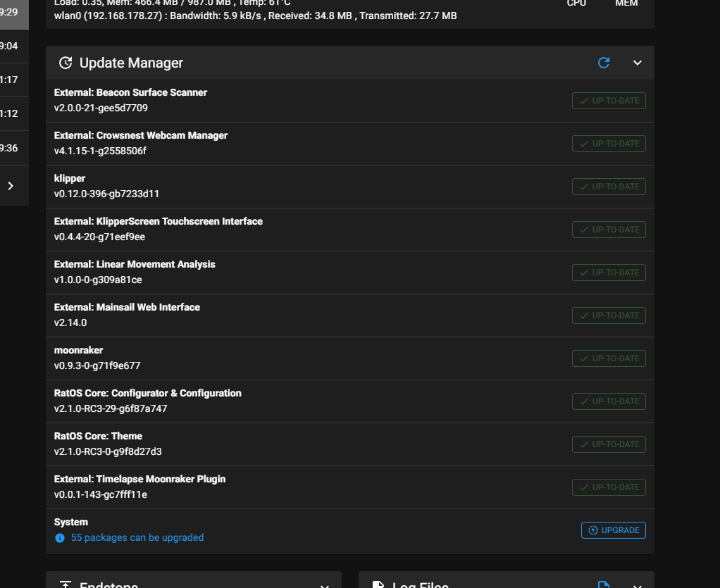Viewport: 720px width, 588px height.
Task: Select the sidebar entry ending in 1:17
Action: click(x=14, y=80)
